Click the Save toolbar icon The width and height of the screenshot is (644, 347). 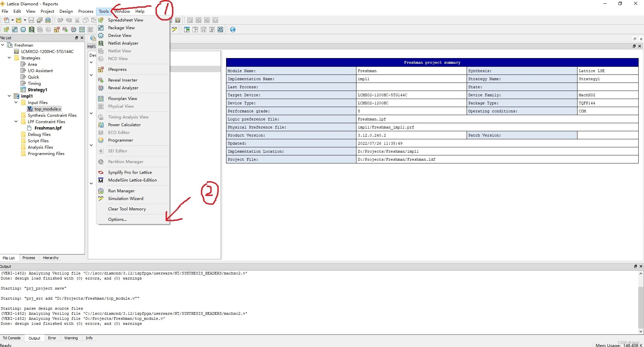pyautogui.click(x=31, y=20)
